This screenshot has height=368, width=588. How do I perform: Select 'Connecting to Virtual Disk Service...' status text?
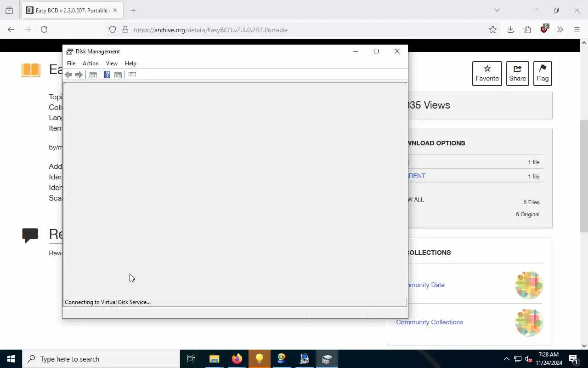tap(108, 302)
